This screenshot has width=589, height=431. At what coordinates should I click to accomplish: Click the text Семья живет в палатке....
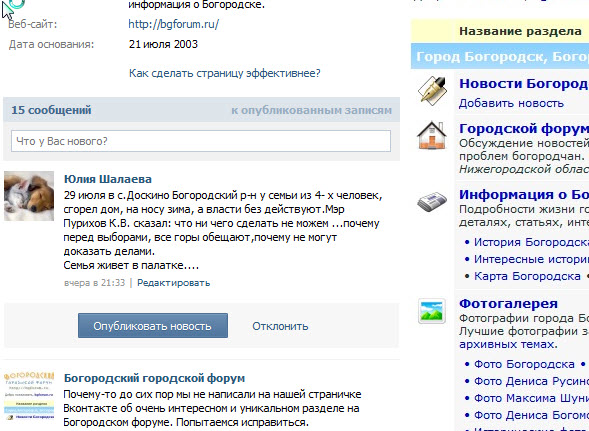pyautogui.click(x=131, y=265)
